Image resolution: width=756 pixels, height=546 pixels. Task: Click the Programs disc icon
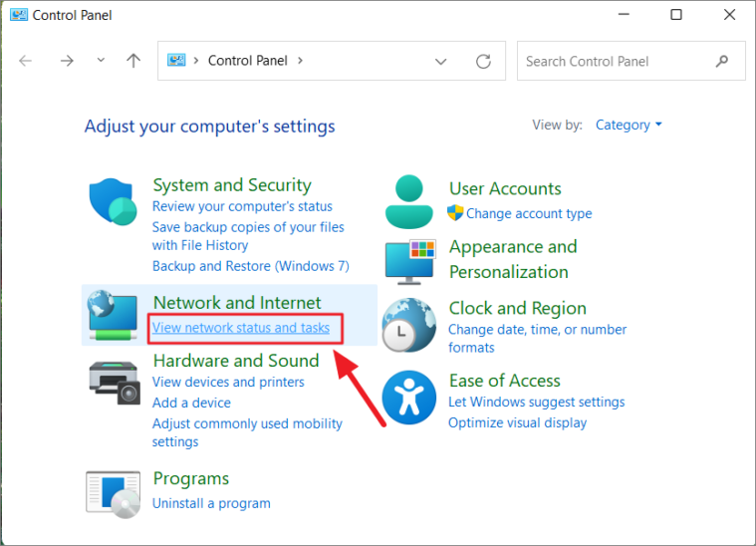coord(114,494)
